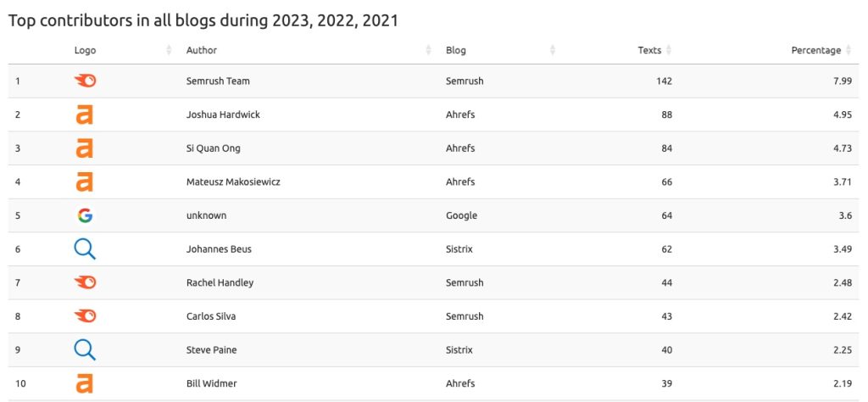
Task: Sort table by the Logo column arrows
Action: click(x=170, y=51)
